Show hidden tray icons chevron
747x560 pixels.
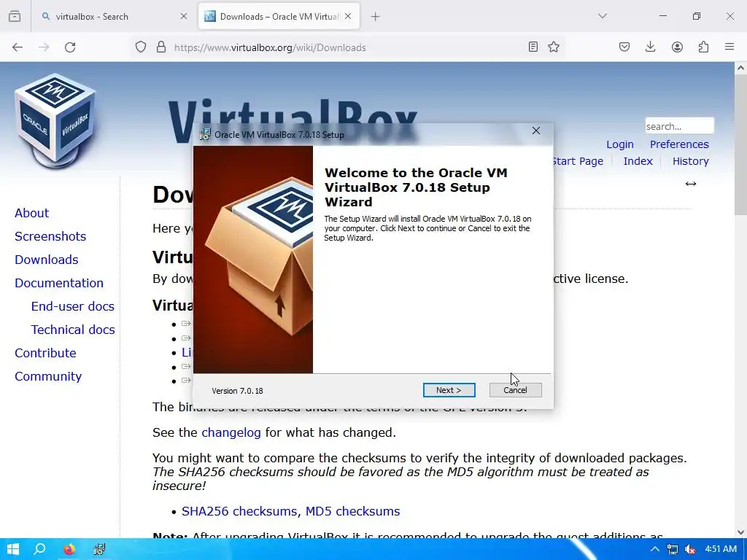655,549
